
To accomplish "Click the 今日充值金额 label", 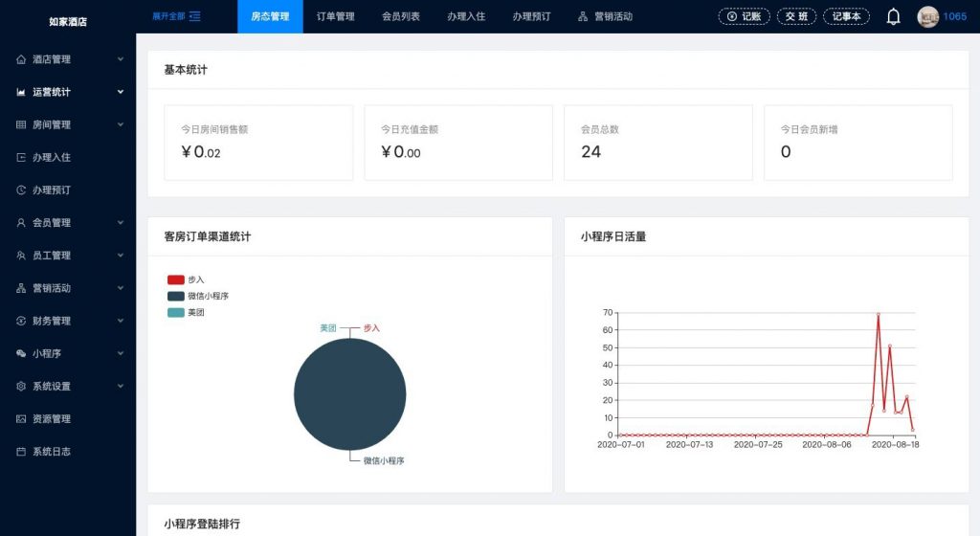I will pos(410,129).
